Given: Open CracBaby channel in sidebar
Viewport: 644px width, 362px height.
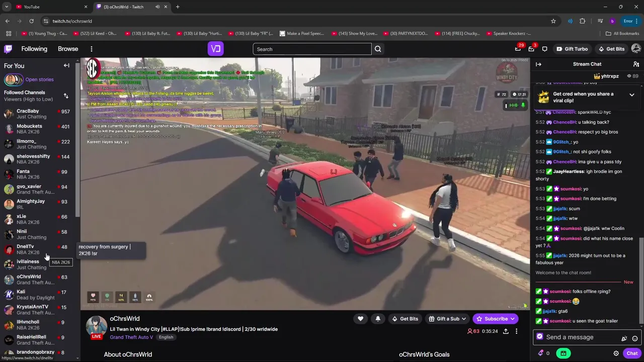Looking at the screenshot, I should click(38, 114).
